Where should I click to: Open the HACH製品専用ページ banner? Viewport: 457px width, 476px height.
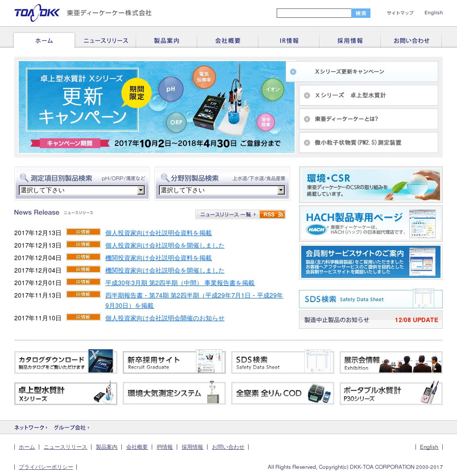(370, 224)
